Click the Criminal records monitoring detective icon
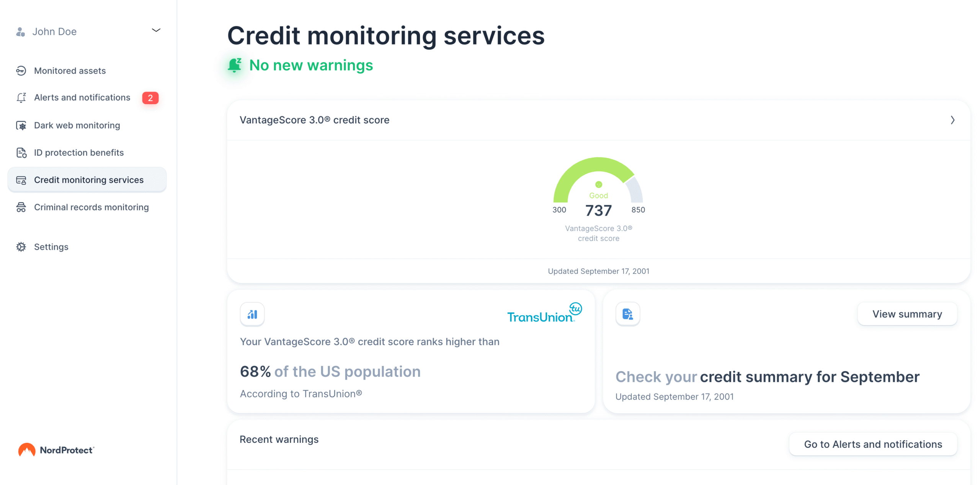 [21, 207]
